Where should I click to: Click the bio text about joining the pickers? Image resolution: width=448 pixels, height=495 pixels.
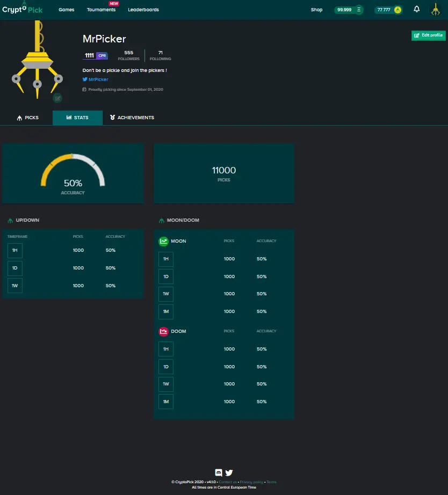125,70
